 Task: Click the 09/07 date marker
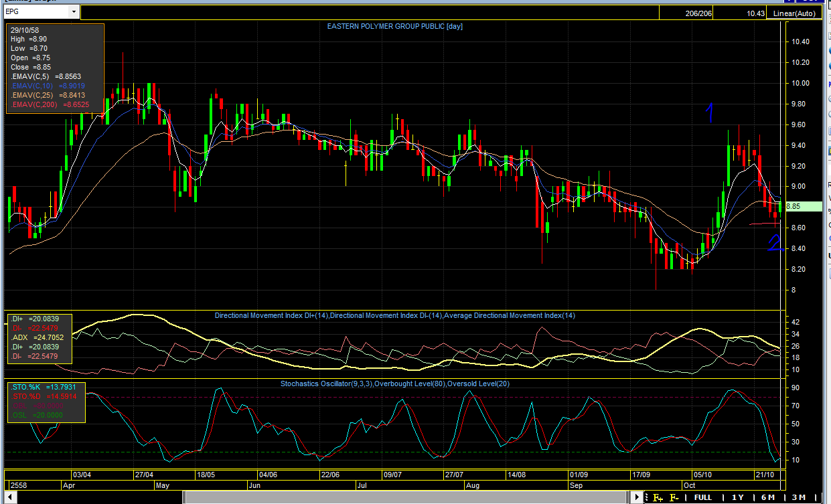(392, 475)
